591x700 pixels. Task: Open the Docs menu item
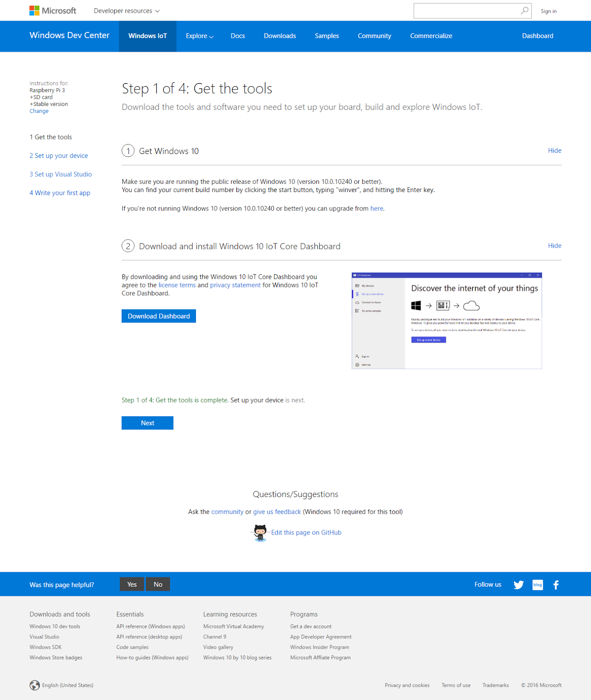pyautogui.click(x=238, y=36)
